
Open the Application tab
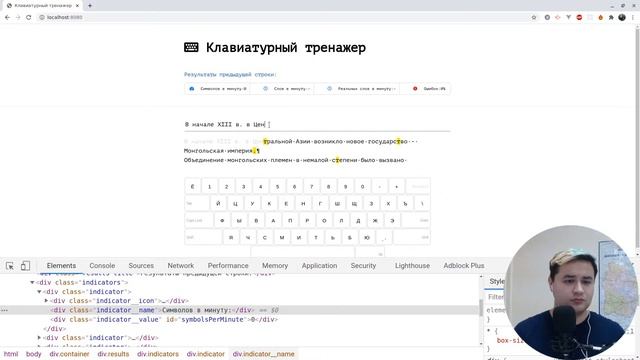319,266
